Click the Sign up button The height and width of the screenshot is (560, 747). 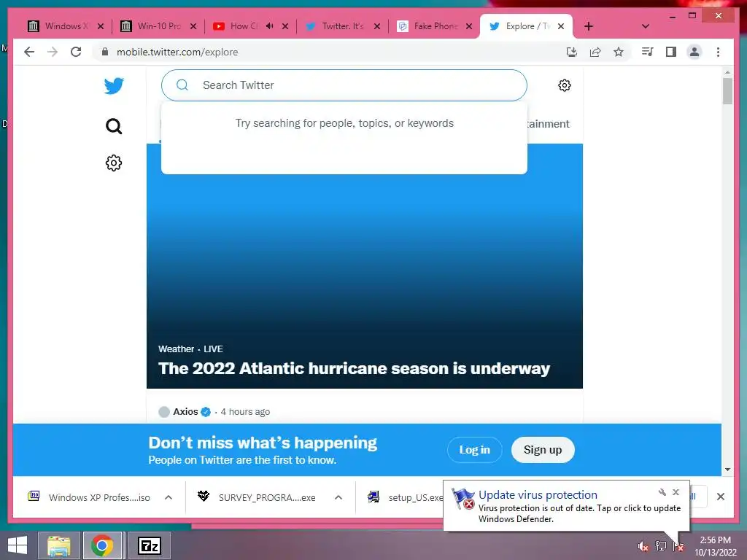[x=543, y=449]
